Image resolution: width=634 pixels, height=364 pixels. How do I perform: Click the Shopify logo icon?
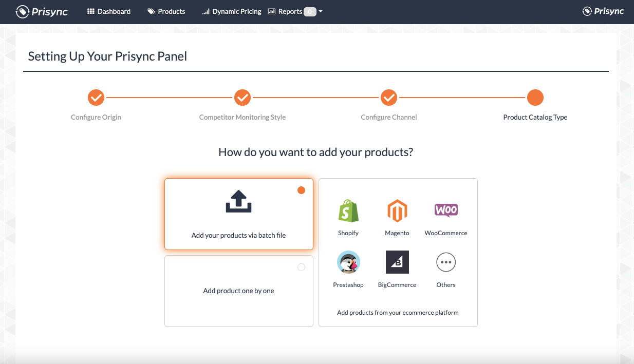(348, 210)
